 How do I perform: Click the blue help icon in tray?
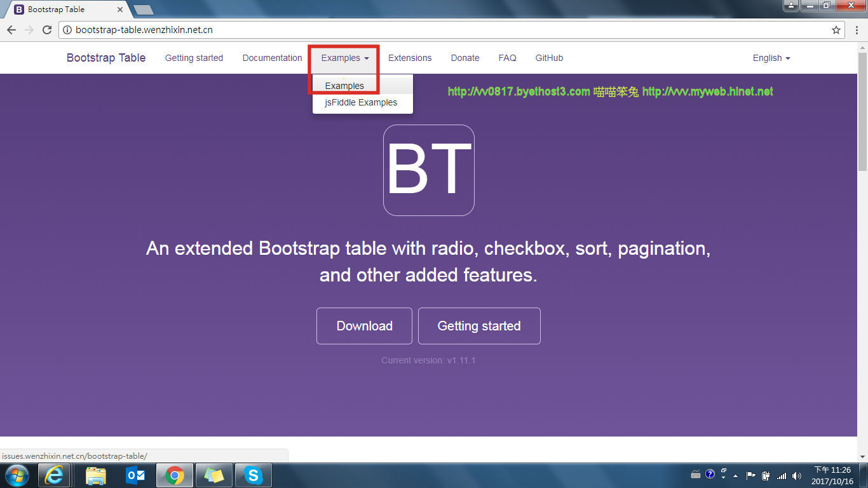tap(710, 474)
